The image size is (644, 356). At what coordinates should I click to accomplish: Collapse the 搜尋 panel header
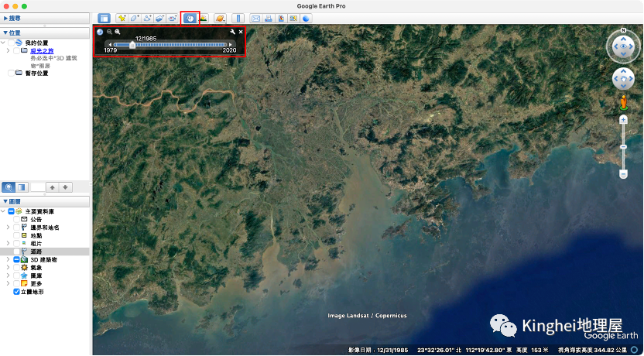pyautogui.click(x=6, y=16)
